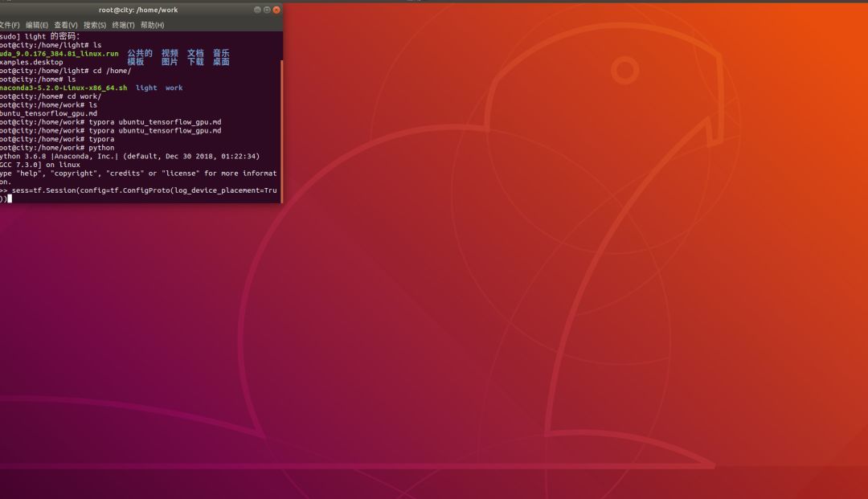Viewport: 868px width, 499px height.
Task: Click the blue work directory name
Action: pos(174,88)
